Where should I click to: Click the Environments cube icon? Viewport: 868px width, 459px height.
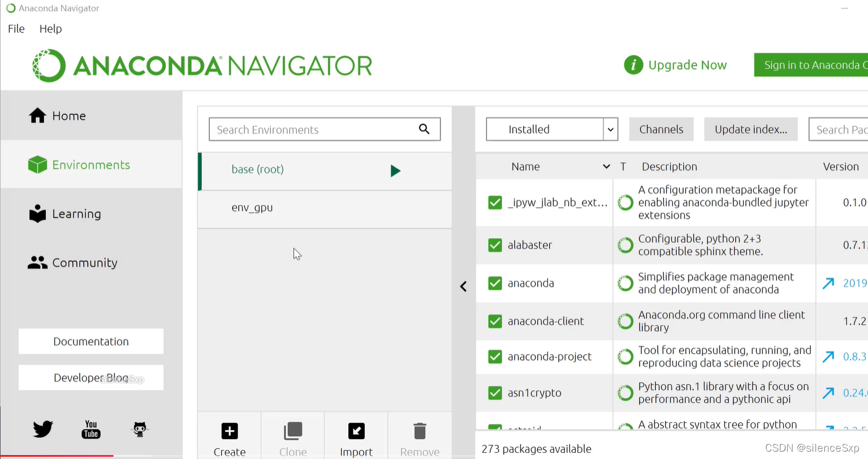37,165
